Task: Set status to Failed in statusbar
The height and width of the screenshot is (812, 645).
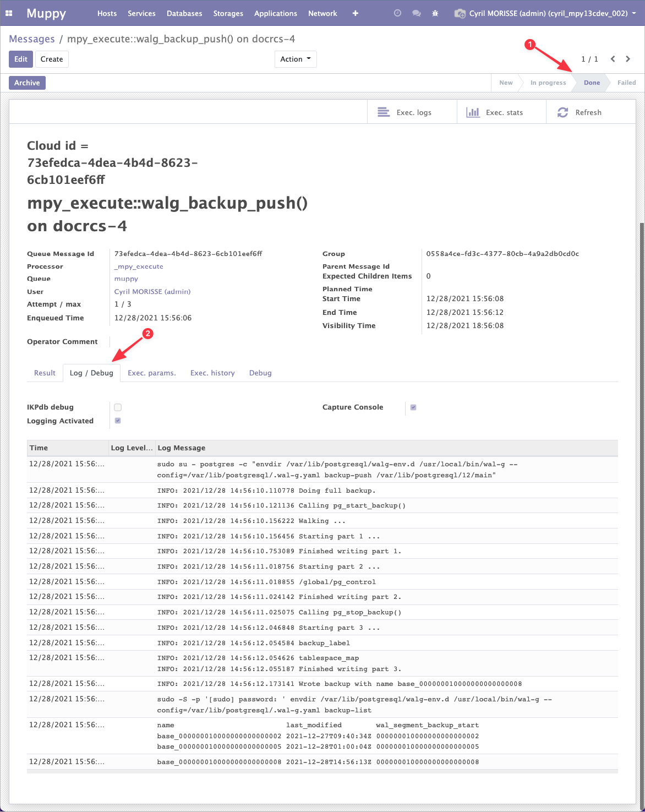Action: tap(626, 83)
